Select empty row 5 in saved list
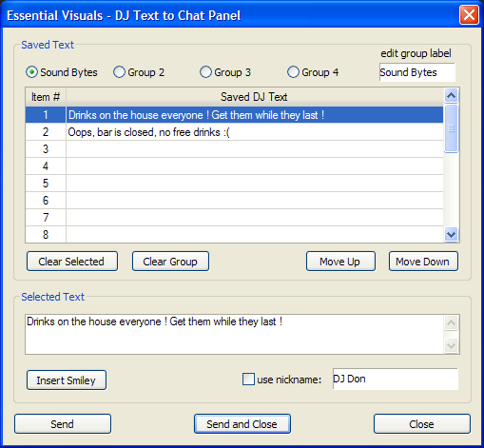The image size is (484, 448). click(x=234, y=184)
